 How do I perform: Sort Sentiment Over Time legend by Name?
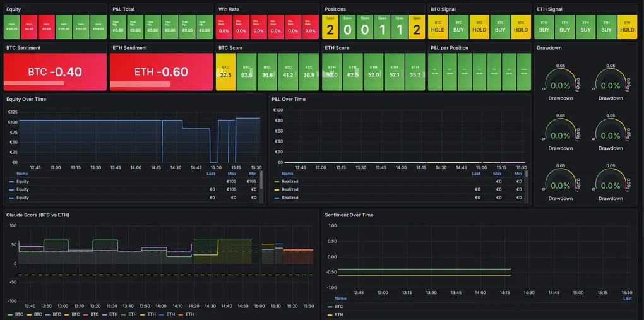[340, 299]
